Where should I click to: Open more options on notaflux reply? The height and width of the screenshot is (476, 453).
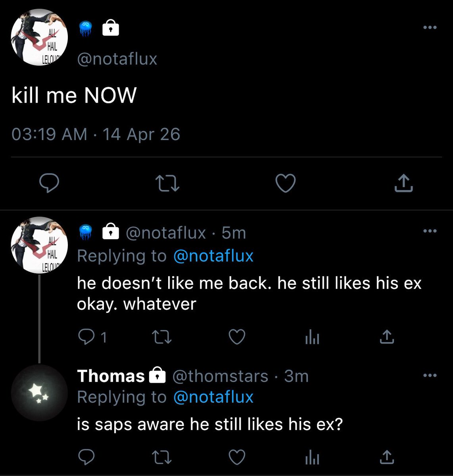[x=430, y=231]
